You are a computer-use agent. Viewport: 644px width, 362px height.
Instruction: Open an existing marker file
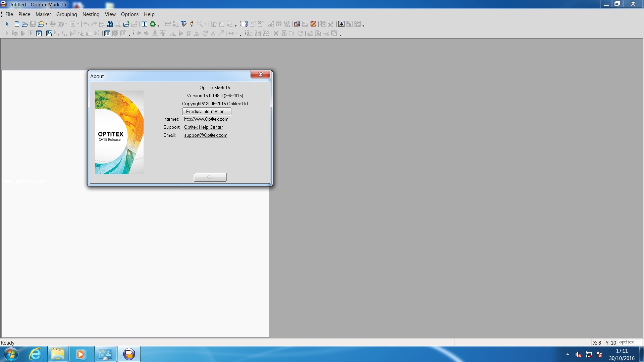pos(24,24)
